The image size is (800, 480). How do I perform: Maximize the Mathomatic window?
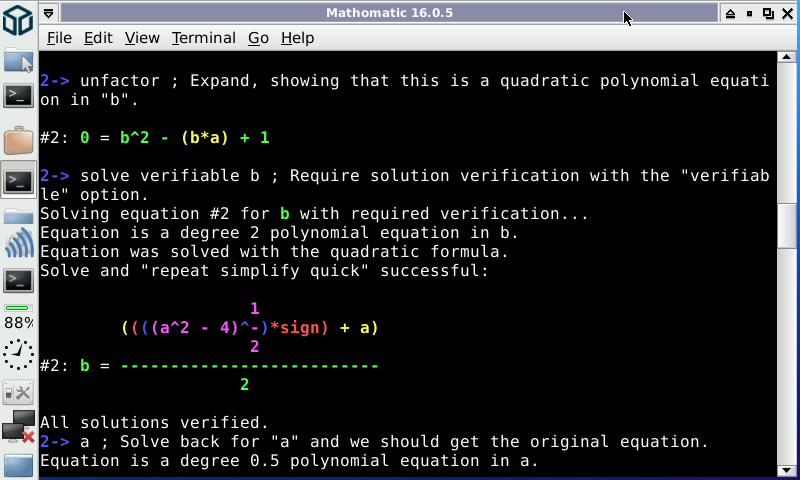(x=768, y=13)
